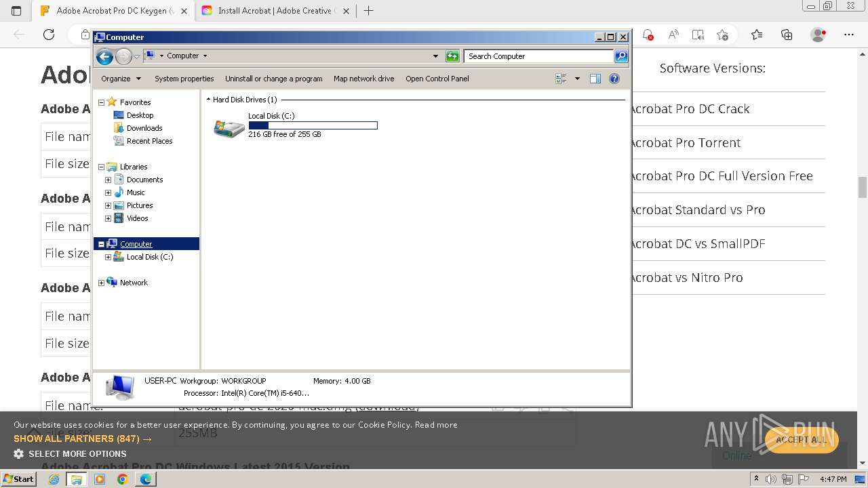Screen dimensions: 868x488
Task: Click Map network drive
Action: pos(363,79)
